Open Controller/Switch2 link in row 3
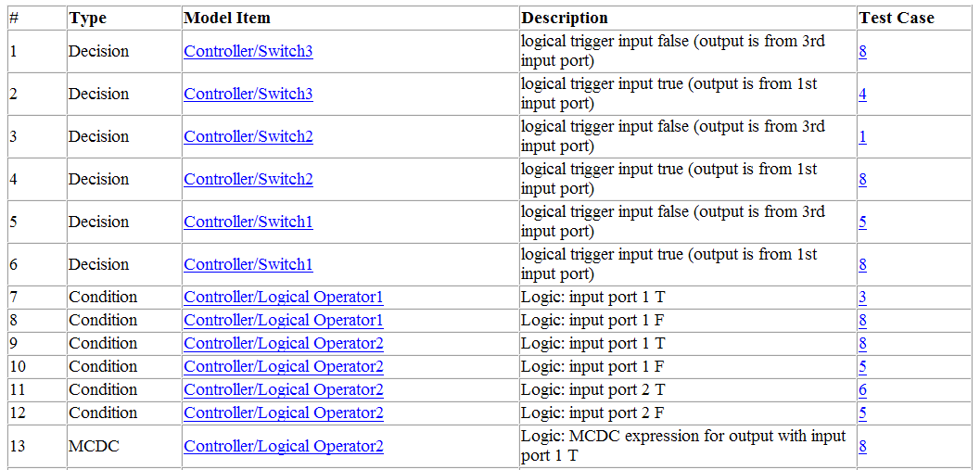 [x=248, y=136]
